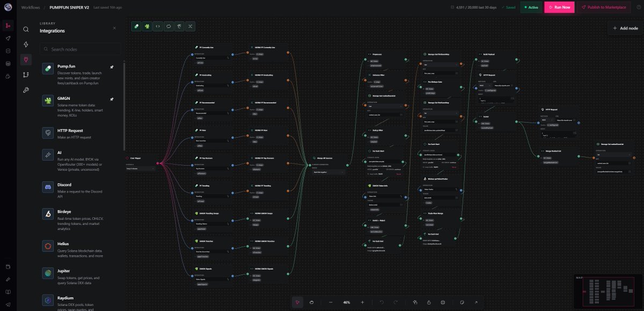Select the Pump.fun integration entry
The height and width of the screenshot is (311, 644).
[80, 75]
